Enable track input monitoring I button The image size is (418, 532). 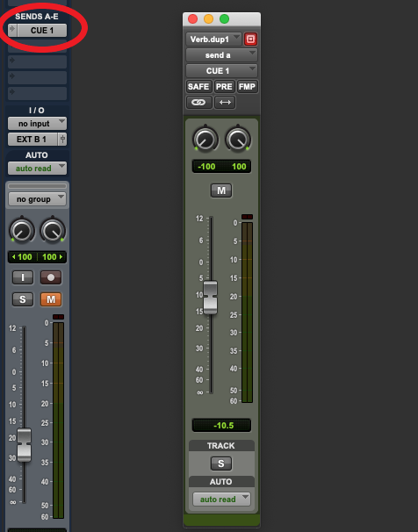pos(23,277)
